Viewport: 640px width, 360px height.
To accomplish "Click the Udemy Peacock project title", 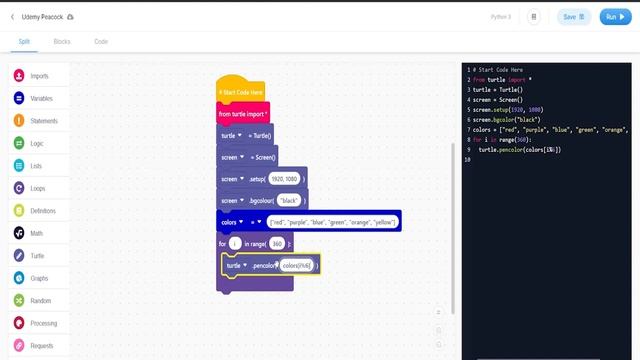I will [x=42, y=17].
